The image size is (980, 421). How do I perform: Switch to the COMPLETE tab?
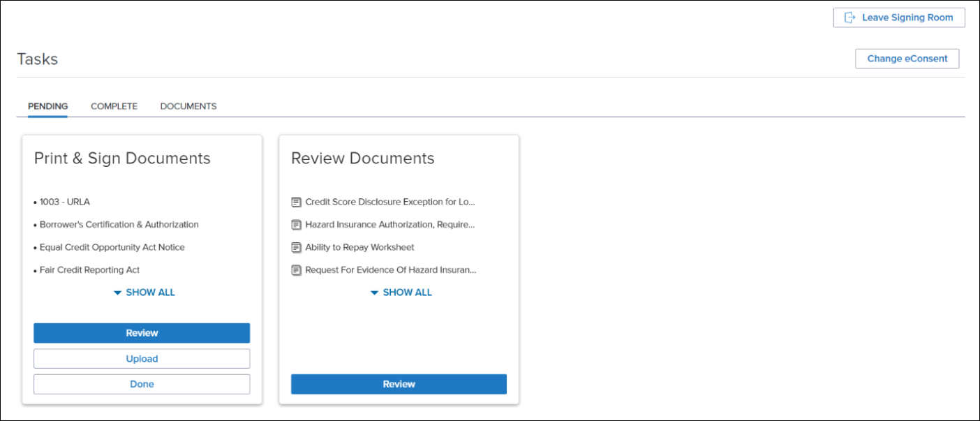coord(114,106)
